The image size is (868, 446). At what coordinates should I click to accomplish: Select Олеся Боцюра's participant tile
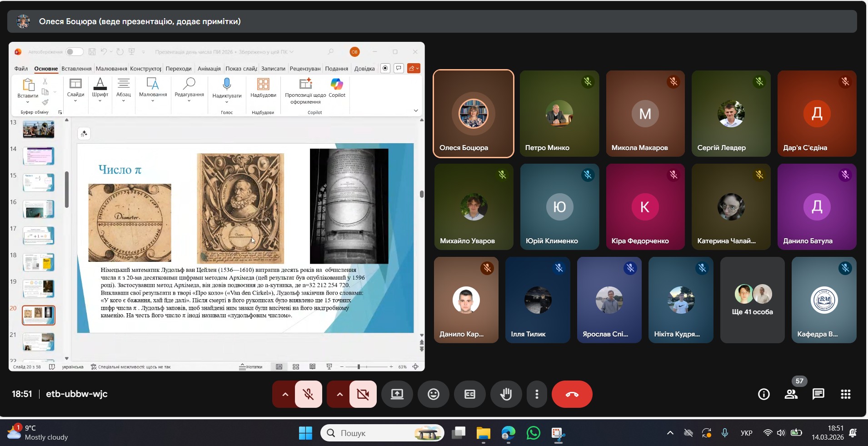pos(473,114)
